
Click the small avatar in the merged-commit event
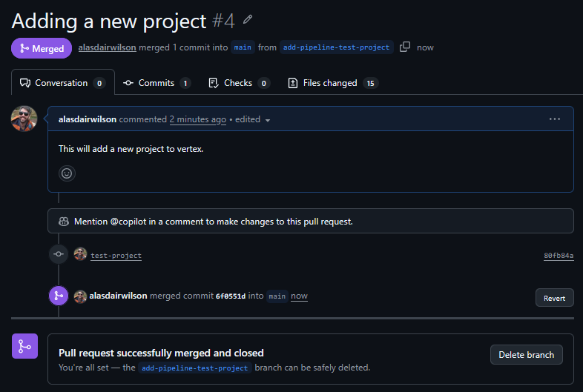click(x=80, y=296)
